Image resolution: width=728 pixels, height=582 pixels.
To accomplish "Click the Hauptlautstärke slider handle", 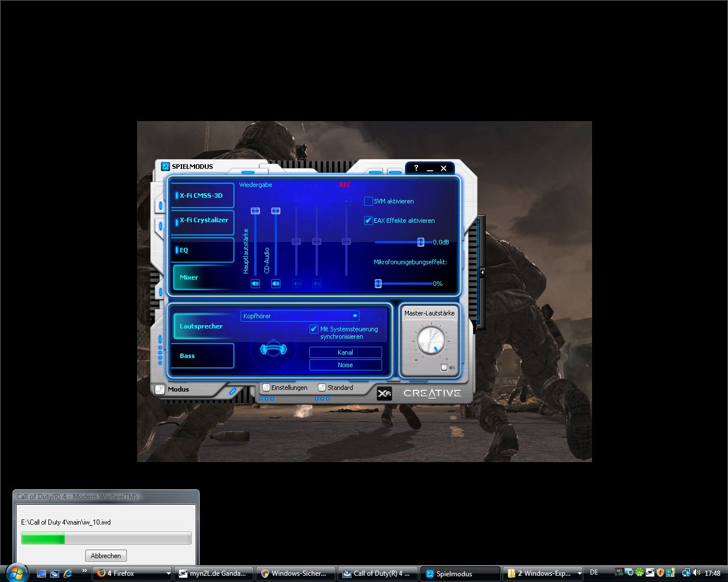I will coord(255,211).
